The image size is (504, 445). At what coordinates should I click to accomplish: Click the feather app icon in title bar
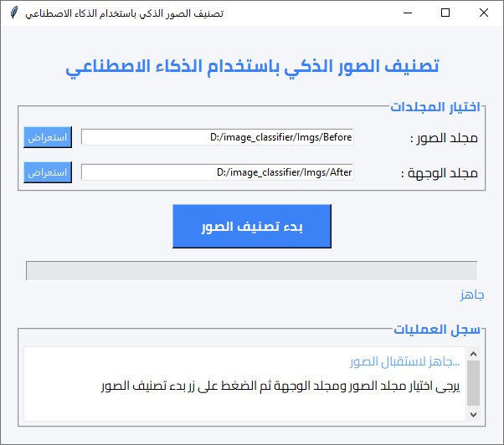13,13
